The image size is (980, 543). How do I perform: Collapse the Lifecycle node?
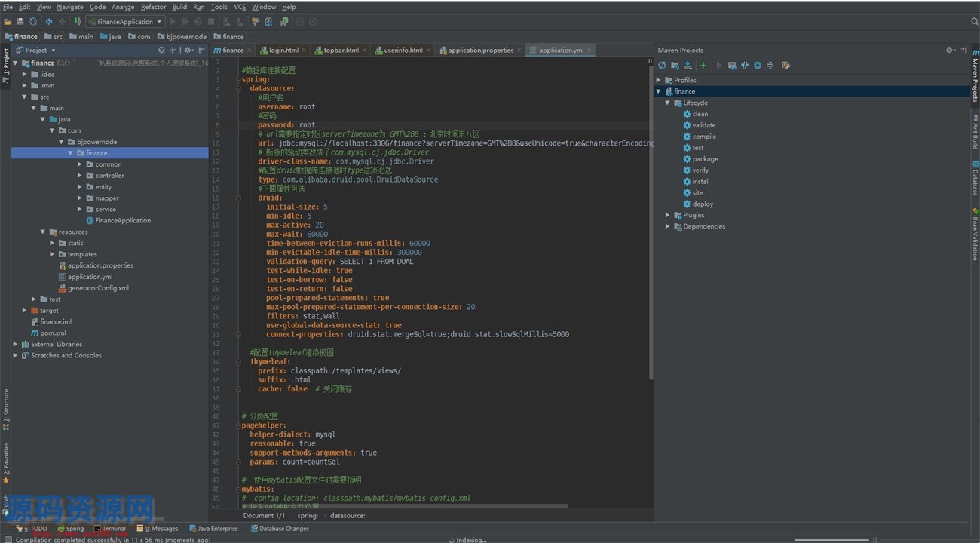[x=668, y=103]
